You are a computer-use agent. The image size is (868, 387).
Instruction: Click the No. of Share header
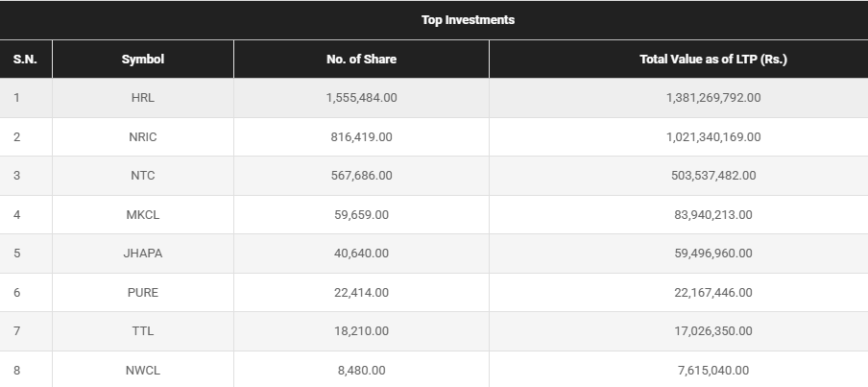point(361,60)
